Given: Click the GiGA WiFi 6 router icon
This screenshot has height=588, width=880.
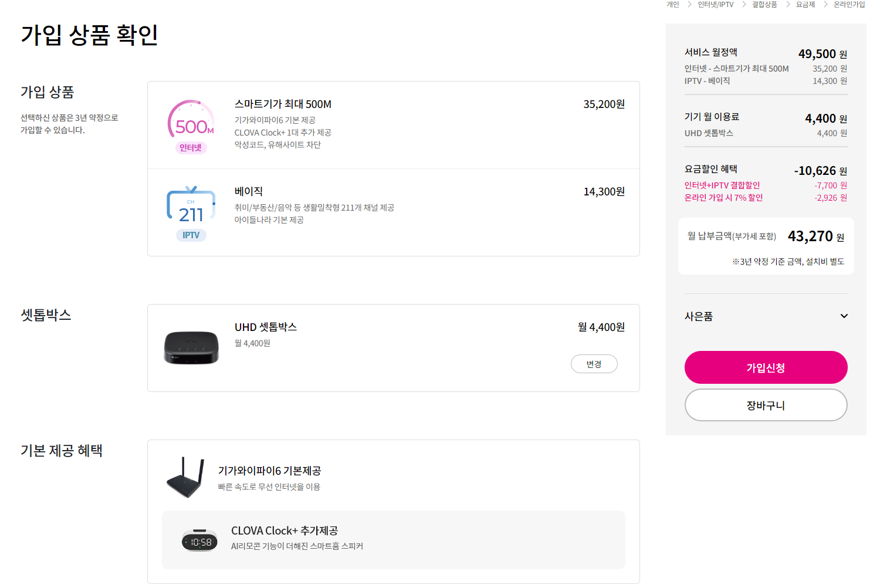Looking at the screenshot, I should pyautogui.click(x=185, y=477).
